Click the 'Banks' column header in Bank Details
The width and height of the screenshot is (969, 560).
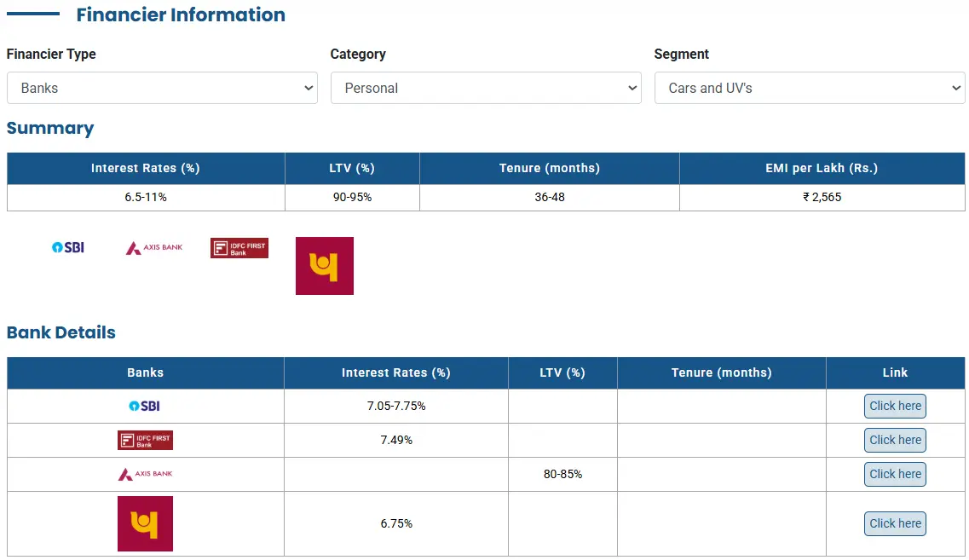[145, 372]
